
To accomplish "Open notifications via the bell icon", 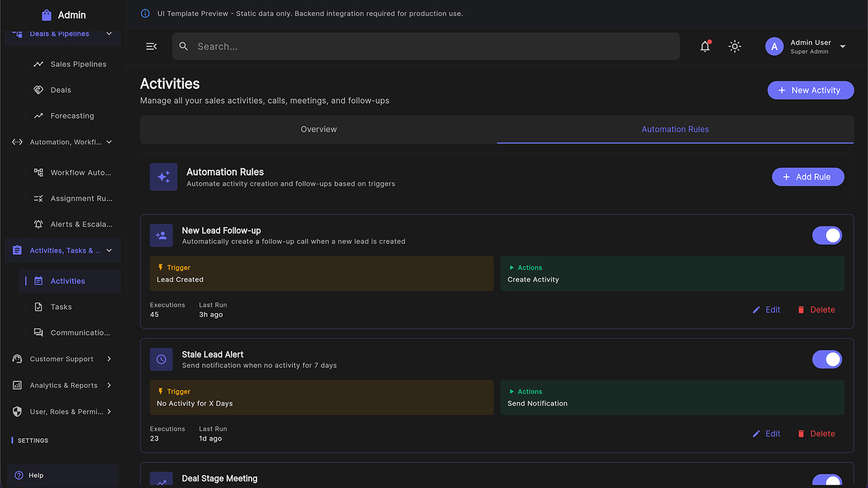I will (x=705, y=46).
